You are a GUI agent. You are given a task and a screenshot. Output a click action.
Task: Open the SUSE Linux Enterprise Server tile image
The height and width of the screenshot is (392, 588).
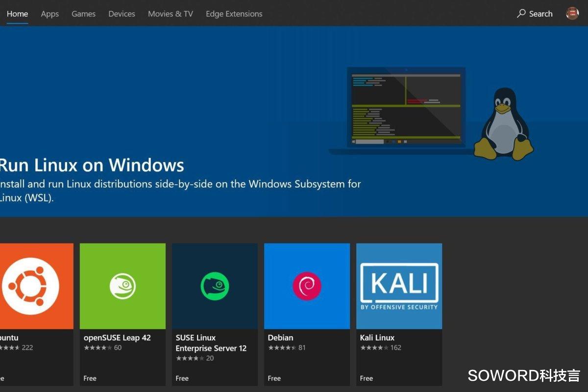click(215, 286)
